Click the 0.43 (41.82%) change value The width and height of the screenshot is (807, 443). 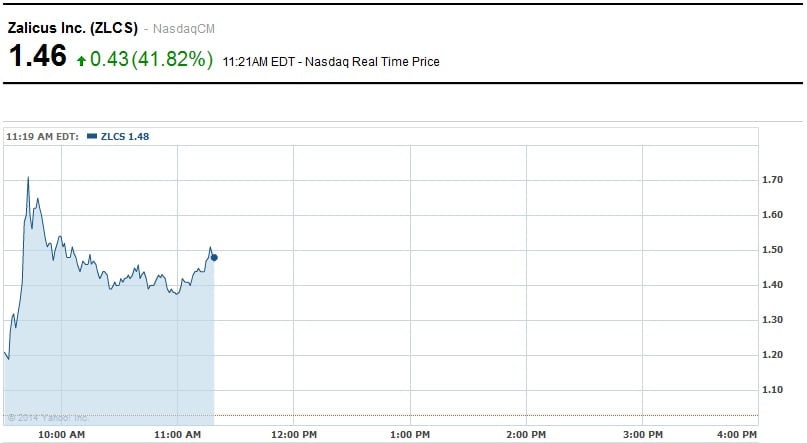coord(152,59)
